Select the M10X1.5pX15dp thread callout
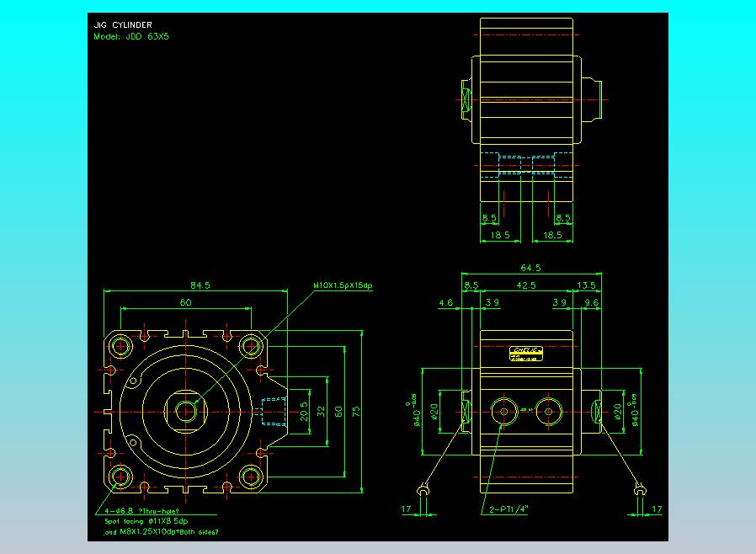Viewport: 756px width, 554px height. tap(343, 285)
